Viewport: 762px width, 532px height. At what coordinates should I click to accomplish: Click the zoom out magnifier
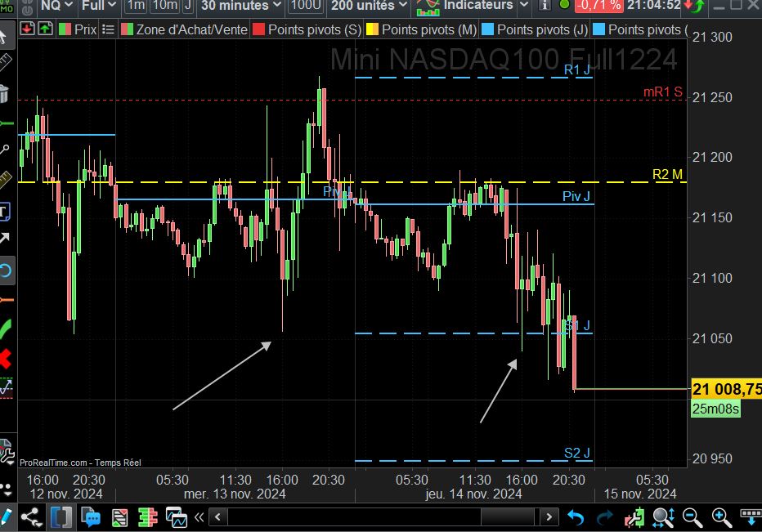click(693, 517)
